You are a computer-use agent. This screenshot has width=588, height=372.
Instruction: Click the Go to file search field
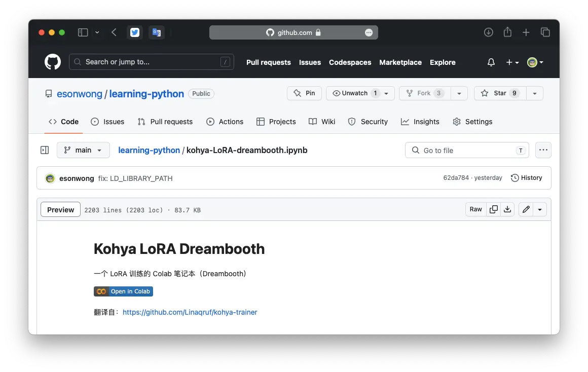(466, 150)
